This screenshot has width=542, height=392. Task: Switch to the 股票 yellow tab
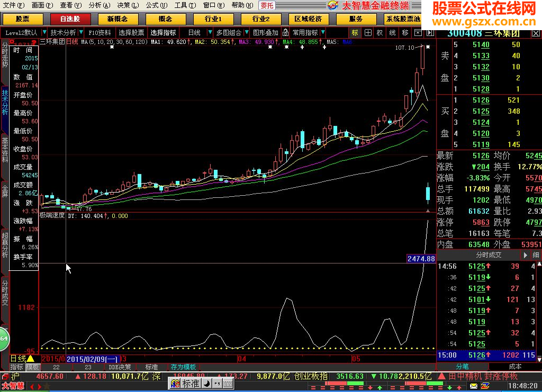[22, 19]
